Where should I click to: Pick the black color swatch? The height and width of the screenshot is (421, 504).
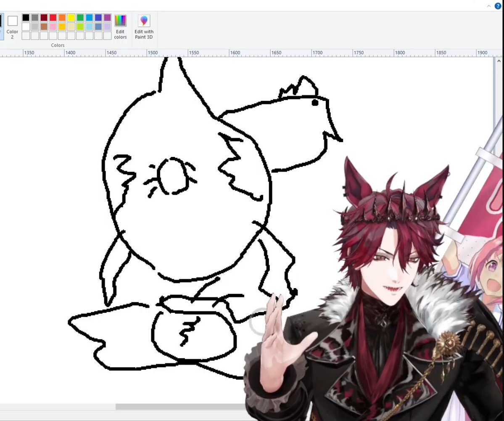(x=26, y=18)
